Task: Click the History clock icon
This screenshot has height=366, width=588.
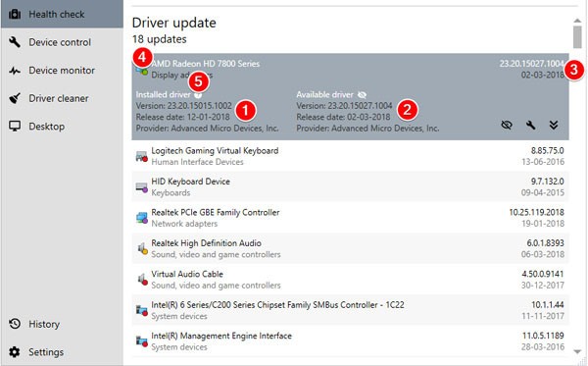Action: point(15,324)
